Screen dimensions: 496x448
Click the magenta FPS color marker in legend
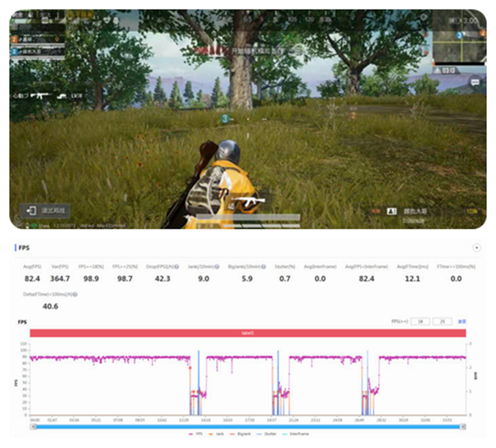click(191, 434)
